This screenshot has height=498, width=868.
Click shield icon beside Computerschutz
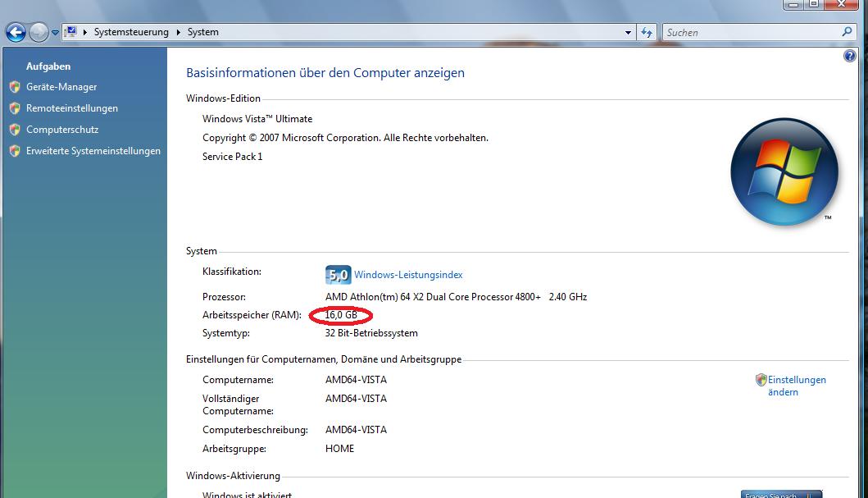[15, 130]
